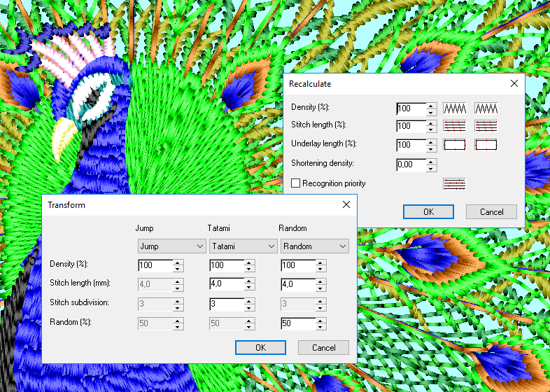Focus the Underlay length (%) field
The height and width of the screenshot is (392, 550).
(411, 145)
